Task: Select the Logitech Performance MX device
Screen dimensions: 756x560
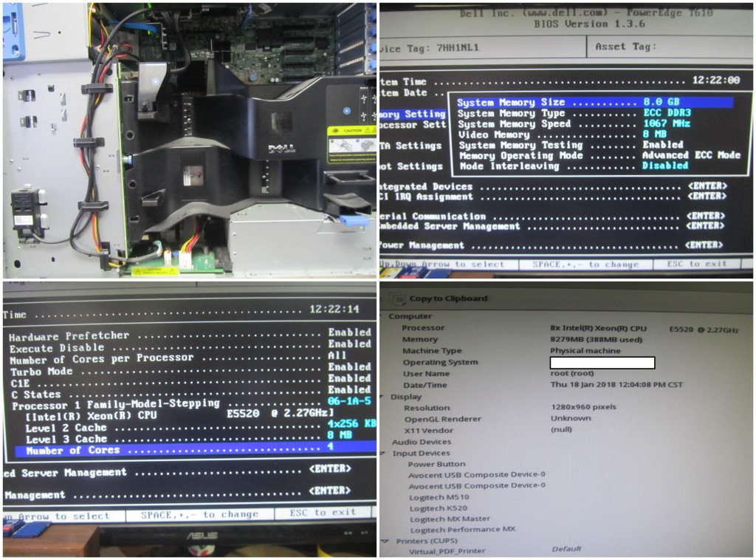Action: (462, 530)
